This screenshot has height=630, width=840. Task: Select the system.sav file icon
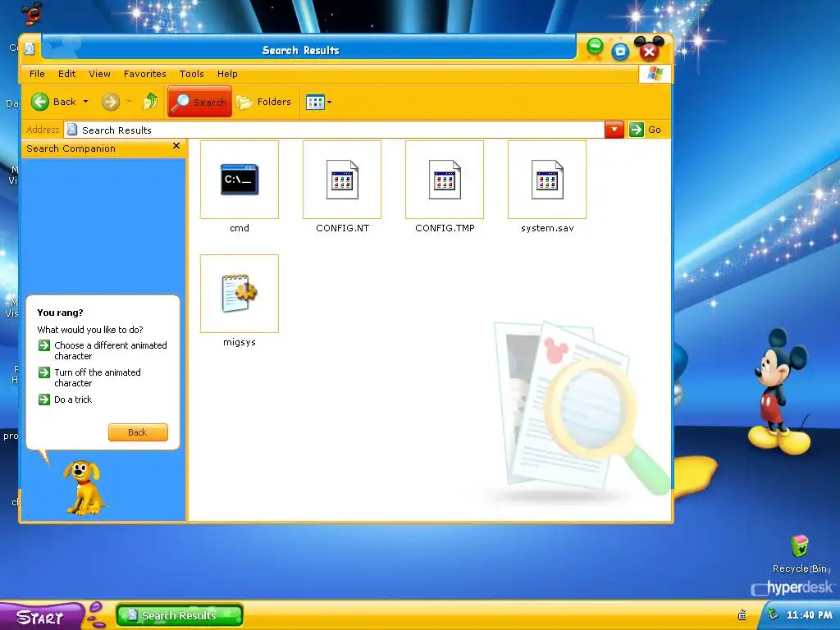coord(547,180)
